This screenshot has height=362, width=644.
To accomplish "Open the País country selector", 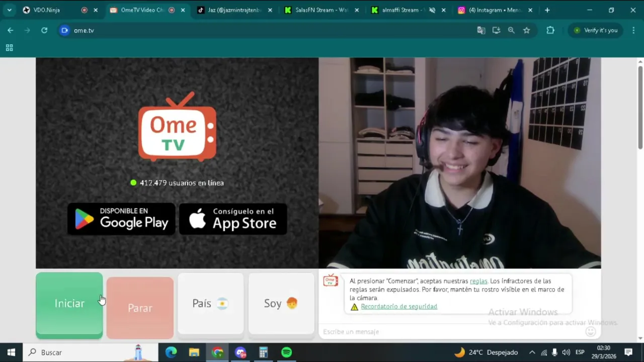I will 211,303.
